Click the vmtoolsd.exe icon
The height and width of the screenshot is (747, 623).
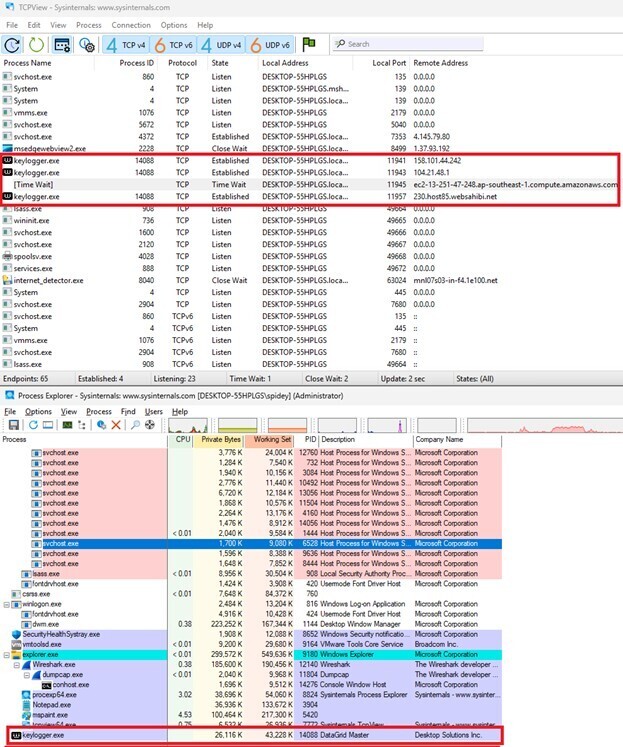click(17, 645)
